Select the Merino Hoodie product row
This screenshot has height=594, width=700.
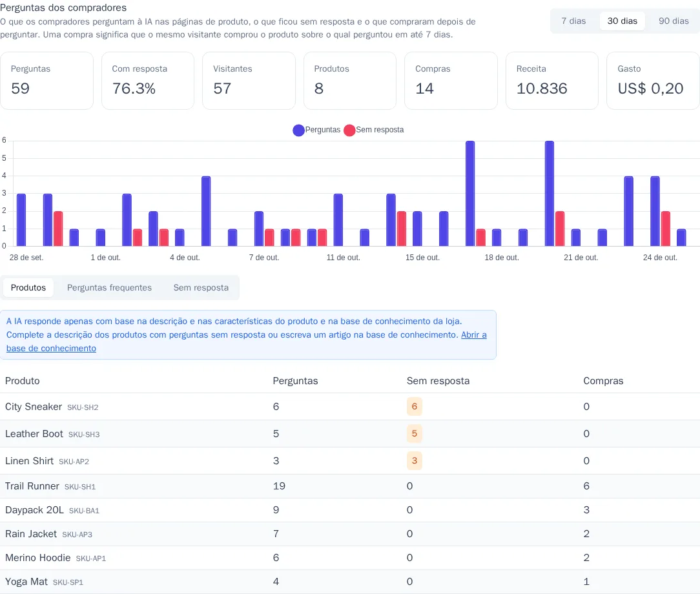350,558
